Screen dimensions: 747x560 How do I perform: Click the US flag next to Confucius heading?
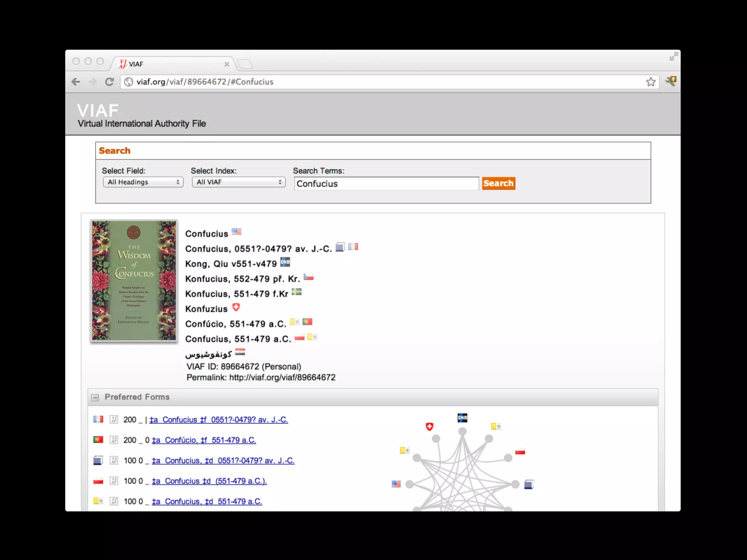(x=236, y=232)
